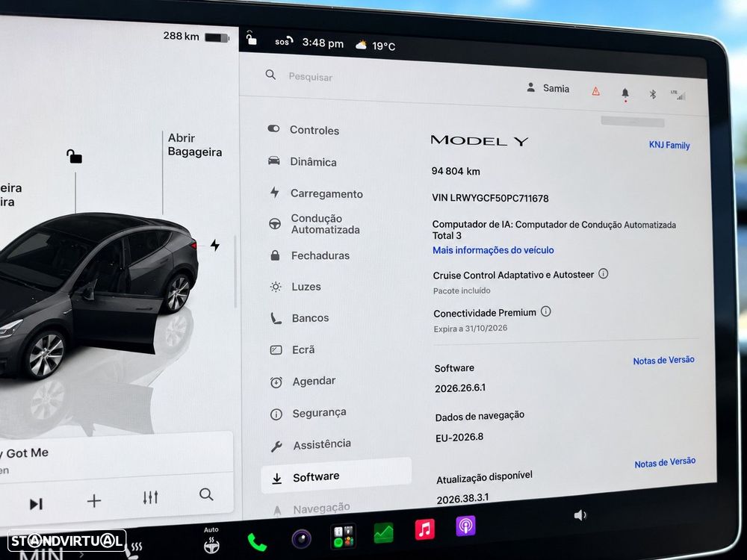Open notifications via the bell icon
This screenshot has height=560, width=747.
625,93
